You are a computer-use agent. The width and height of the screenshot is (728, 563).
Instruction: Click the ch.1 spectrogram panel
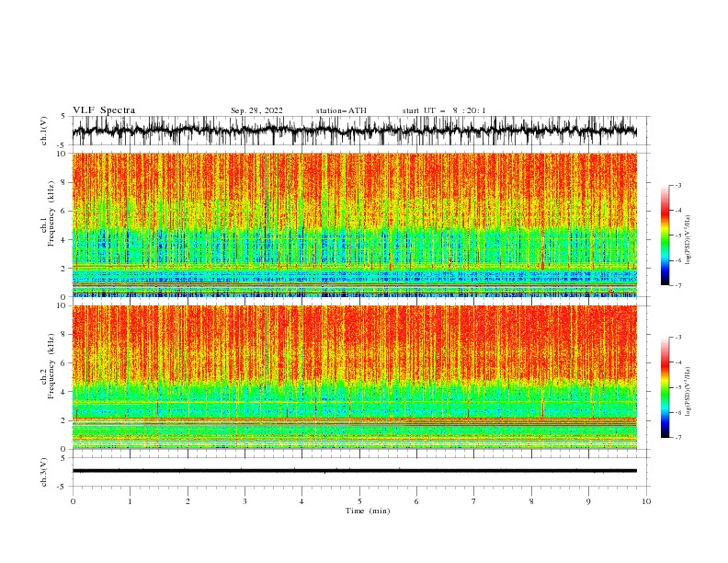click(x=354, y=224)
